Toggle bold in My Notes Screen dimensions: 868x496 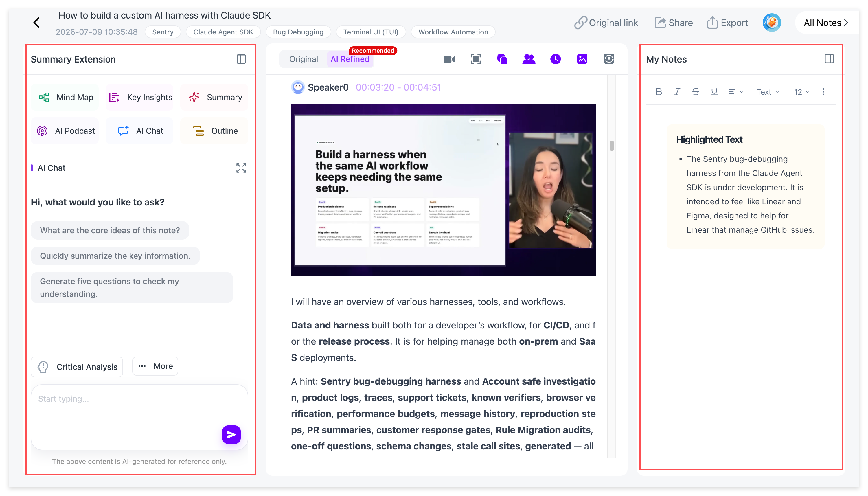point(659,92)
